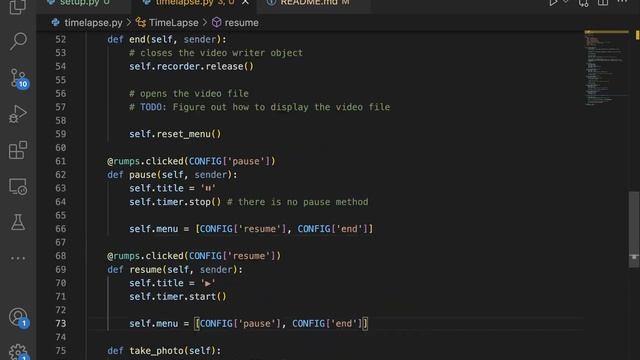This screenshot has height=360, width=640.
Task: Select resume method in the breadcrumb
Action: (x=241, y=23)
